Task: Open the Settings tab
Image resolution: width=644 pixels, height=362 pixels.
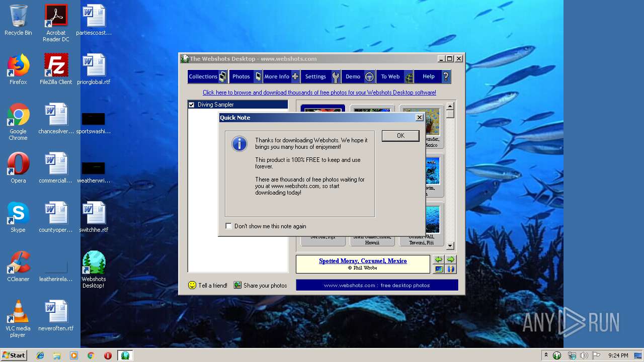Action: click(x=321, y=76)
